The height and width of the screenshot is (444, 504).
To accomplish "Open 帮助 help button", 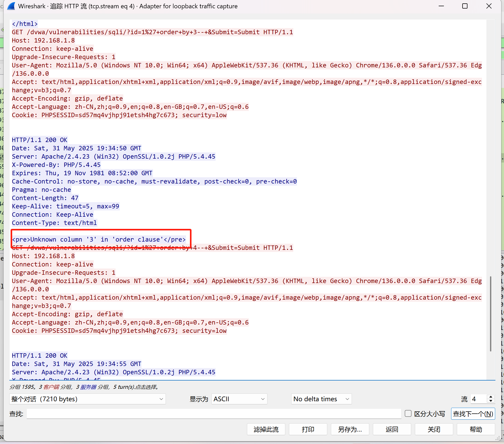I will [x=476, y=429].
